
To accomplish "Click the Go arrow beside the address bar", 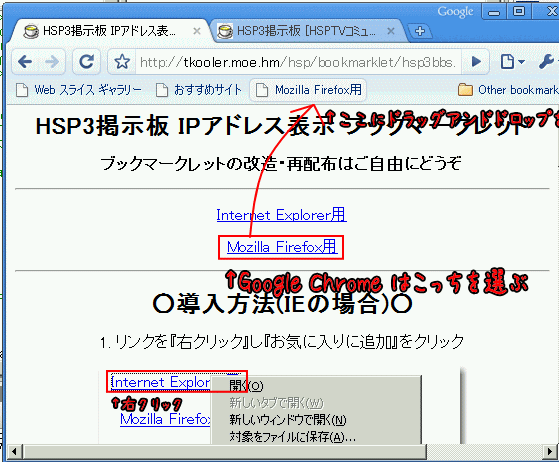I will (x=476, y=62).
